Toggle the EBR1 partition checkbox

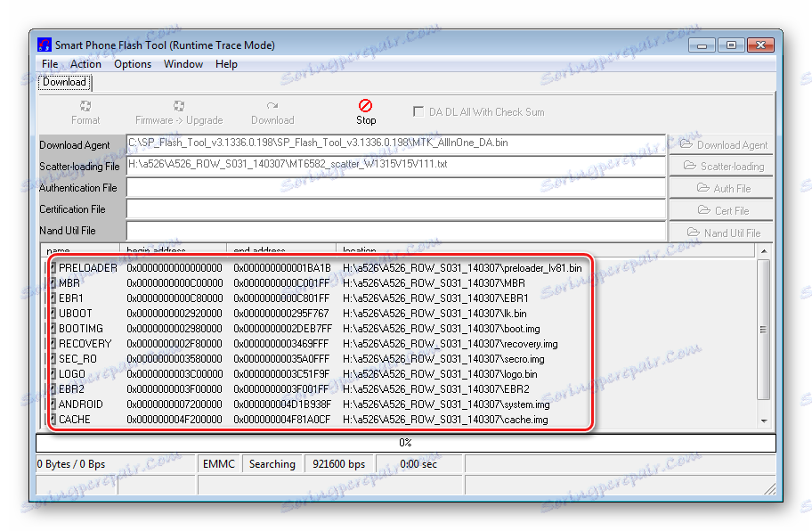click(53, 298)
